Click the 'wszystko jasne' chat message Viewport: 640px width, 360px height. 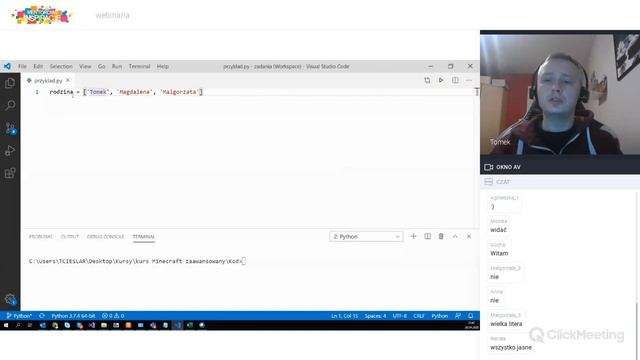point(511,348)
